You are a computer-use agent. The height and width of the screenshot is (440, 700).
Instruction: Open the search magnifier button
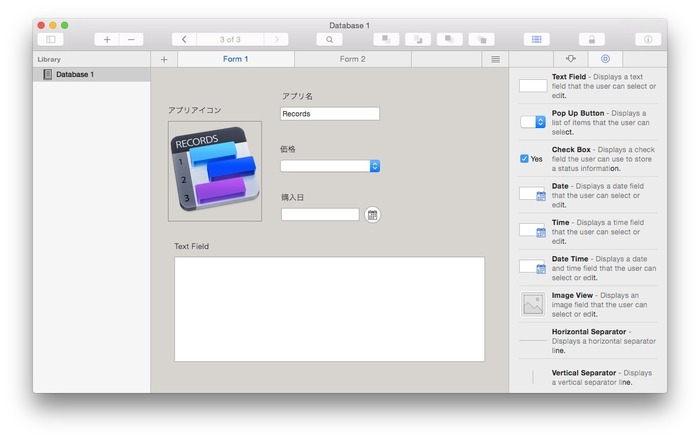[329, 39]
